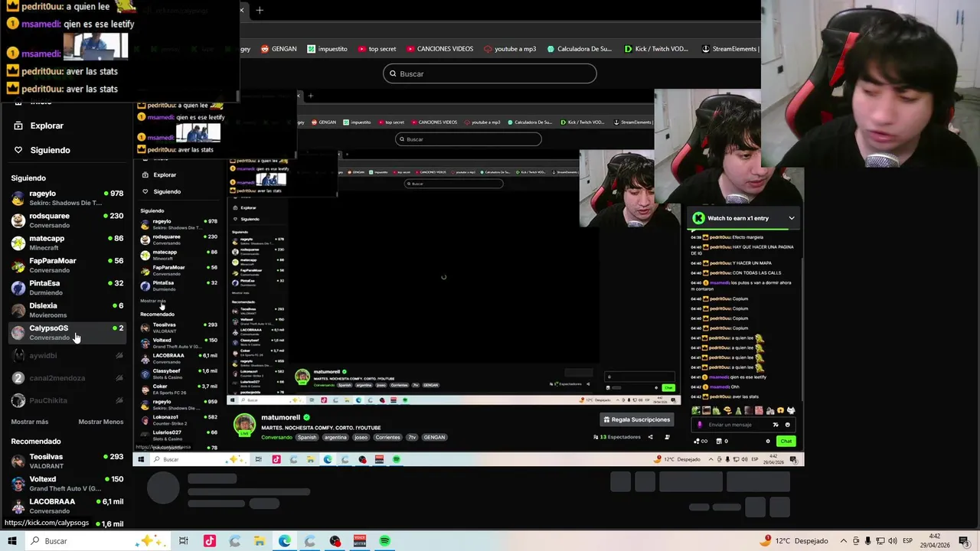Open recommended Teosilvas in outer sidebar
Screen dimensions: 980x551
67,461
